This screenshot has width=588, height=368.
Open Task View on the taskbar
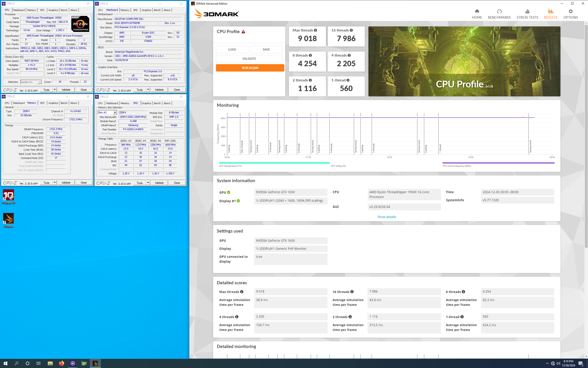click(38, 363)
